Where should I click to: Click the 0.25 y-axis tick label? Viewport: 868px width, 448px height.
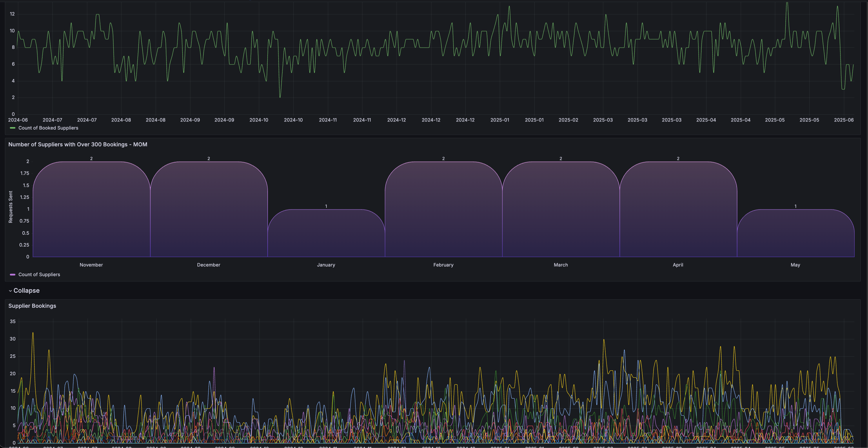[24, 245]
